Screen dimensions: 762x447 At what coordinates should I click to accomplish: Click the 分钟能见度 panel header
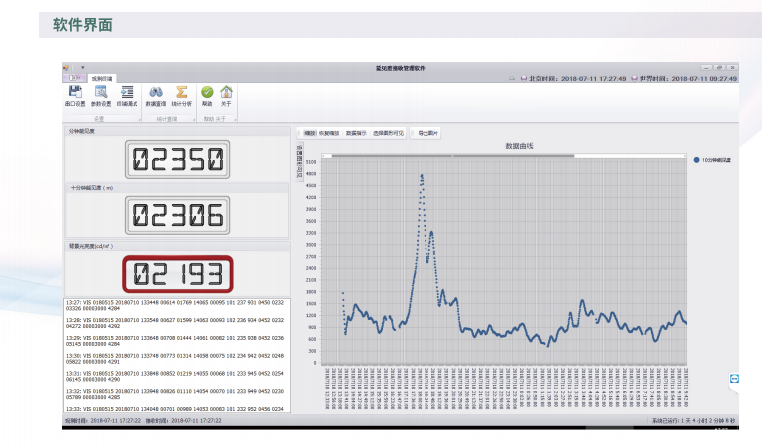point(177,131)
